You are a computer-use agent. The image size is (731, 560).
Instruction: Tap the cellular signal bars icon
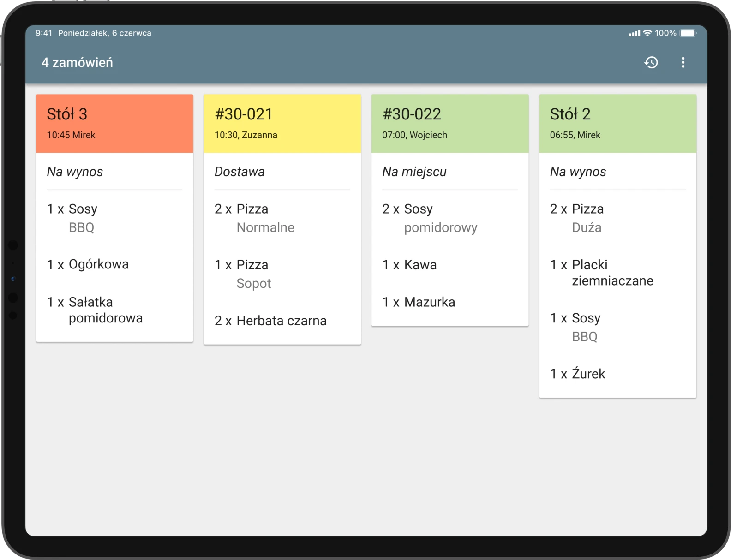(x=635, y=33)
